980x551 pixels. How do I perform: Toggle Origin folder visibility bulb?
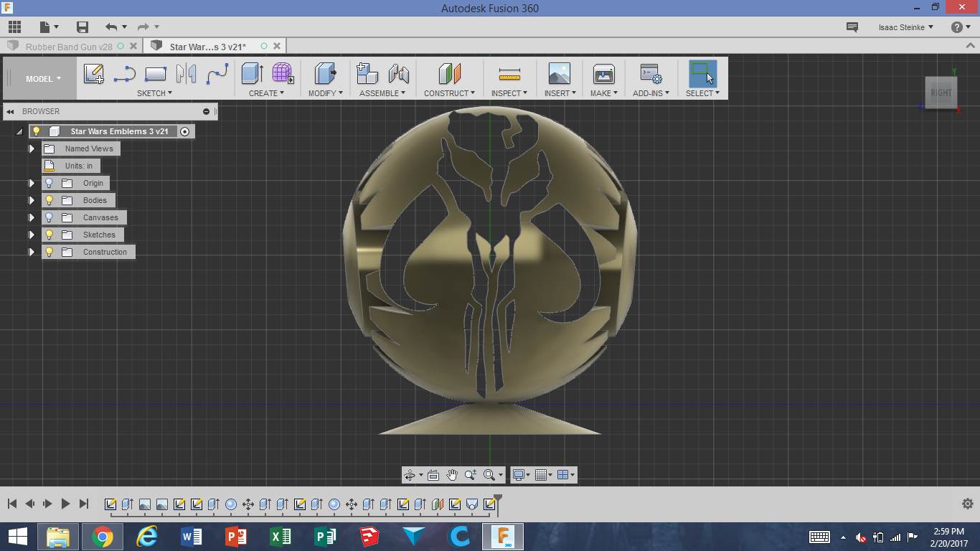pos(49,183)
